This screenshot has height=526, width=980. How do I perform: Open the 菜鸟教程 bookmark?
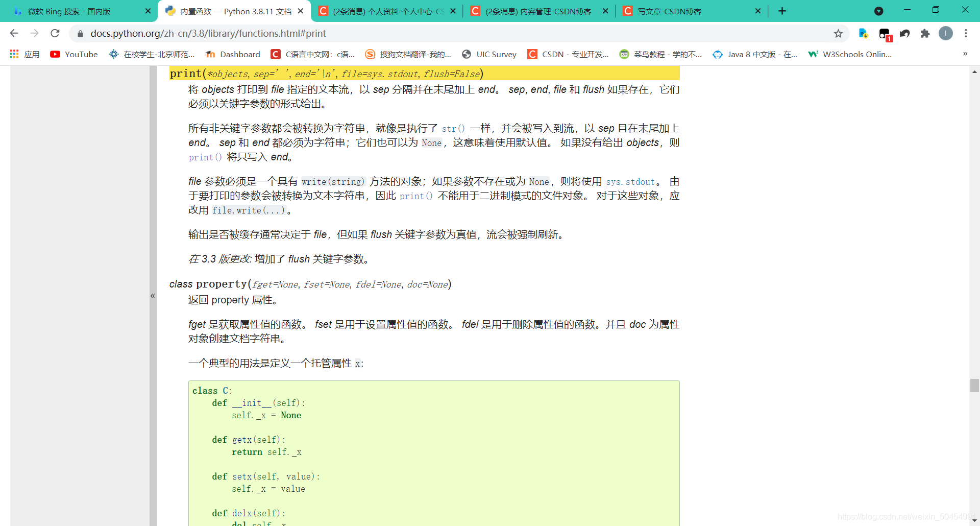coord(660,54)
